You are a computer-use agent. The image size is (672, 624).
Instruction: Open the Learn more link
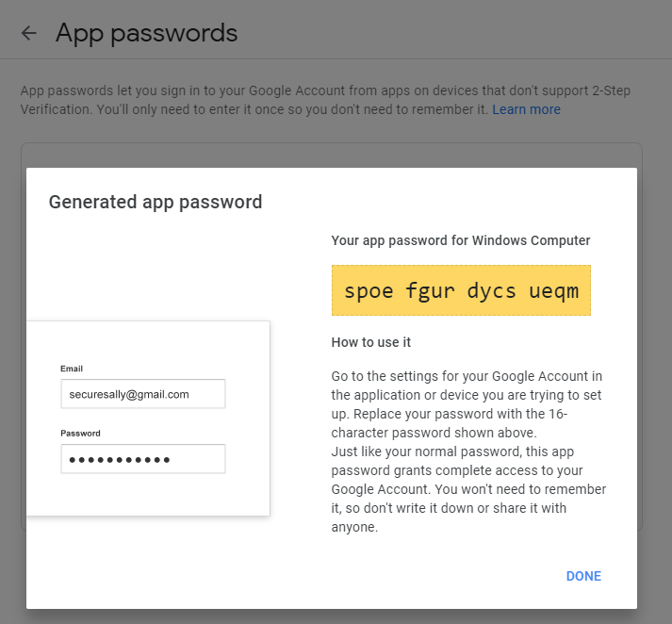(x=526, y=109)
